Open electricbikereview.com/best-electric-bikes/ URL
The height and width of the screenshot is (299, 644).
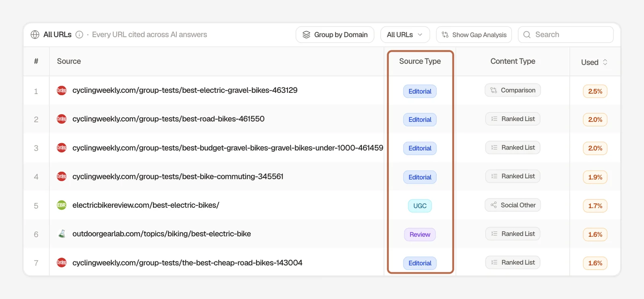pos(146,205)
